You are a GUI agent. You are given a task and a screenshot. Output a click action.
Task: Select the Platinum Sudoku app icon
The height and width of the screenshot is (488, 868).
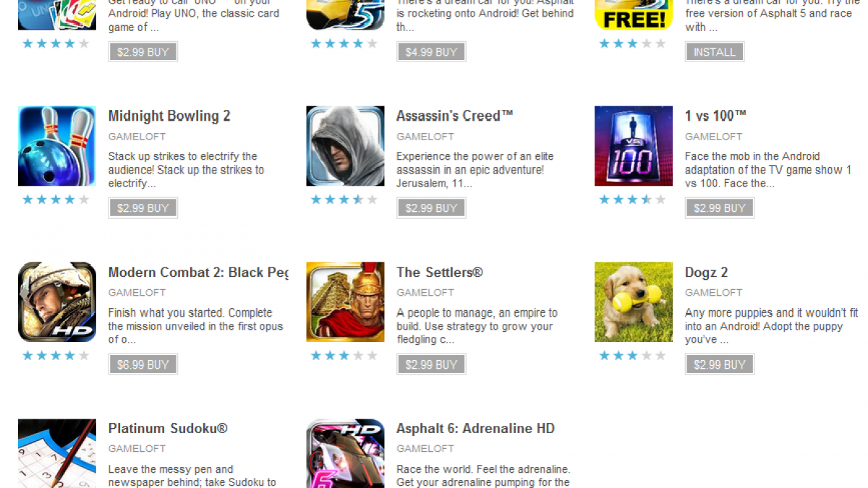57,453
